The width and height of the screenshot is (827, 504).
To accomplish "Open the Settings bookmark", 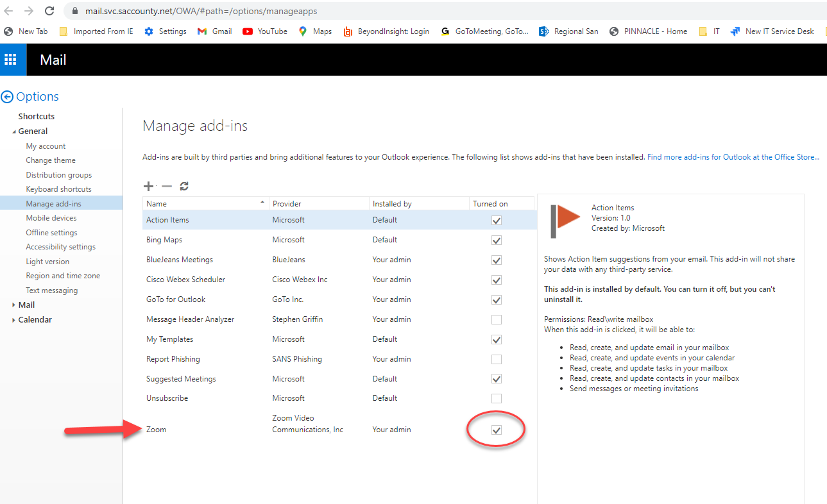I will point(166,31).
